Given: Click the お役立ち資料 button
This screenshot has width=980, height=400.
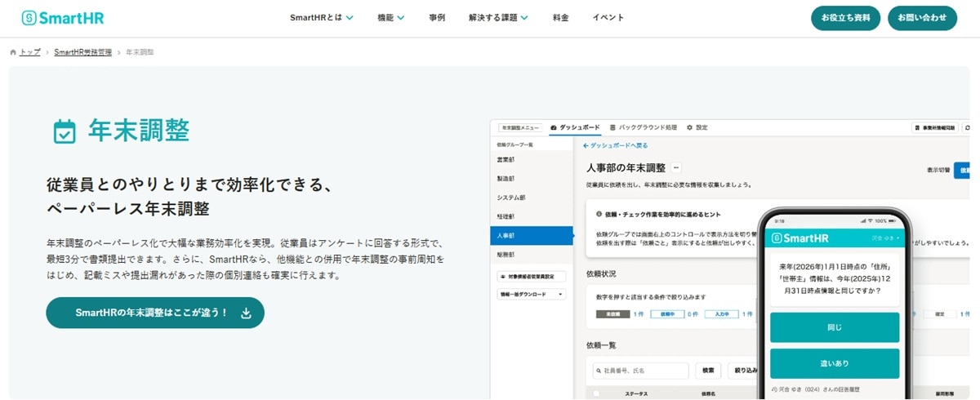Looking at the screenshot, I should click(845, 18).
